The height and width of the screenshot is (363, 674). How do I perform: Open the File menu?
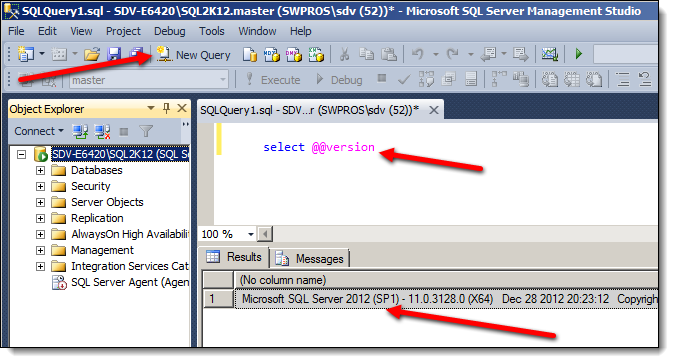coord(16,31)
